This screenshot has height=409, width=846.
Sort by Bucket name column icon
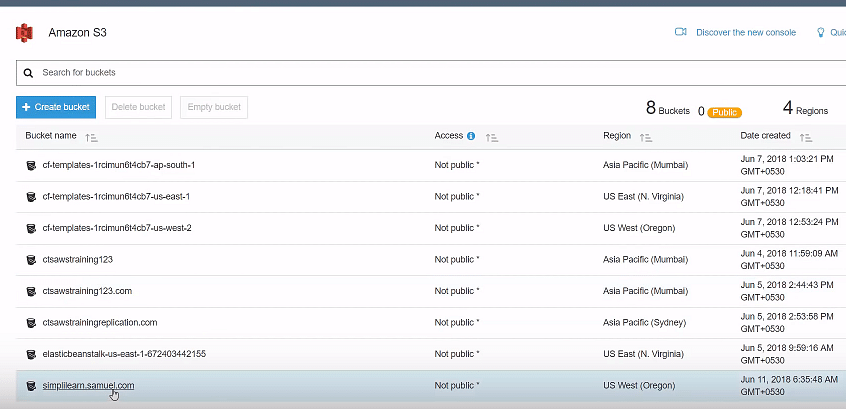pos(91,138)
